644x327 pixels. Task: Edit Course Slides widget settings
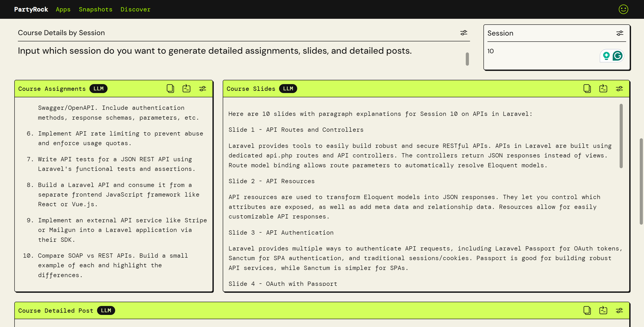pyautogui.click(x=619, y=89)
